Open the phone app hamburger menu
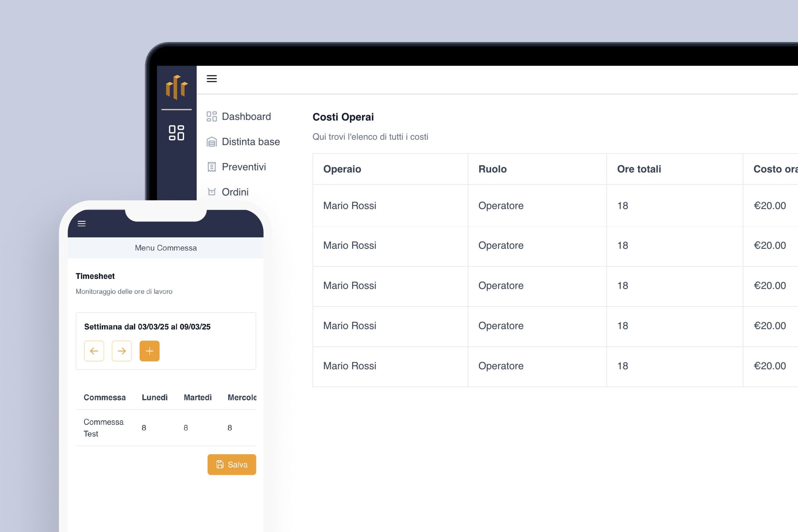 (82, 223)
